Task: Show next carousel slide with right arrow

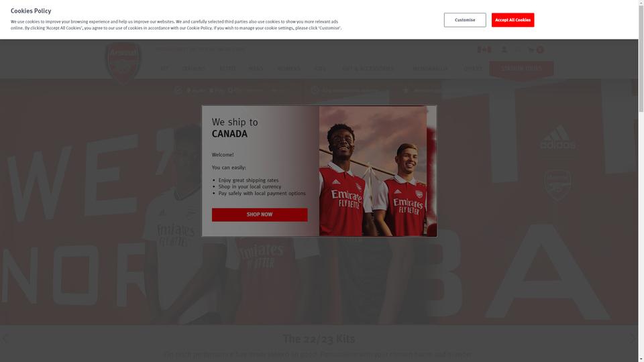Action: point(633,338)
